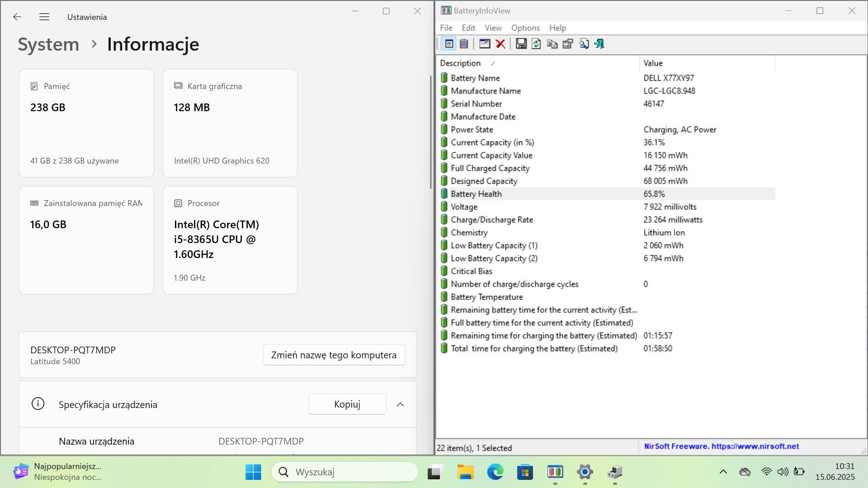Open the Karta graficzna card

pyautogui.click(x=230, y=123)
